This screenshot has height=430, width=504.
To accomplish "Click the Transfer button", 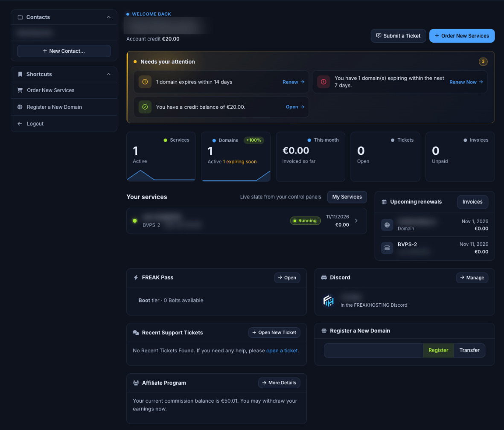I will [x=469, y=350].
